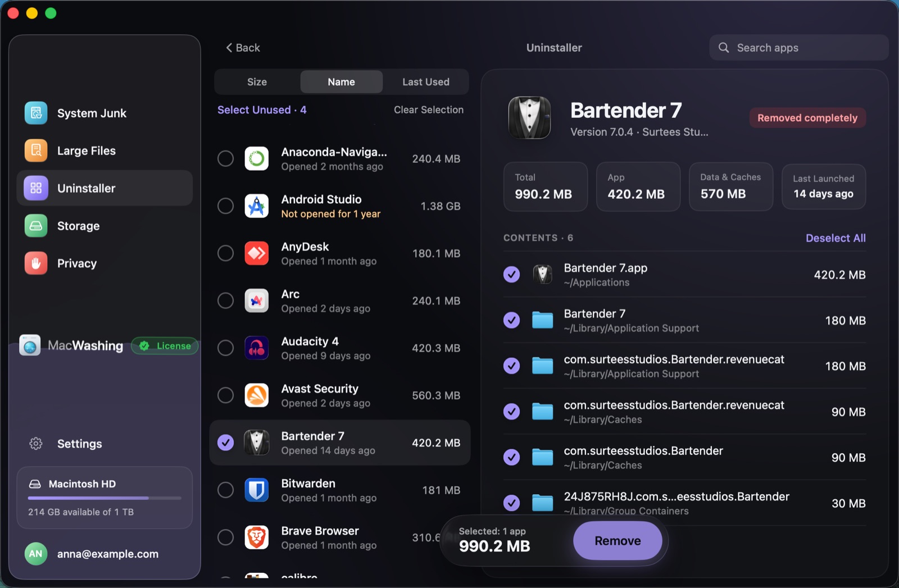Click Deselect All link
This screenshot has height=588, width=899.
pyautogui.click(x=836, y=238)
